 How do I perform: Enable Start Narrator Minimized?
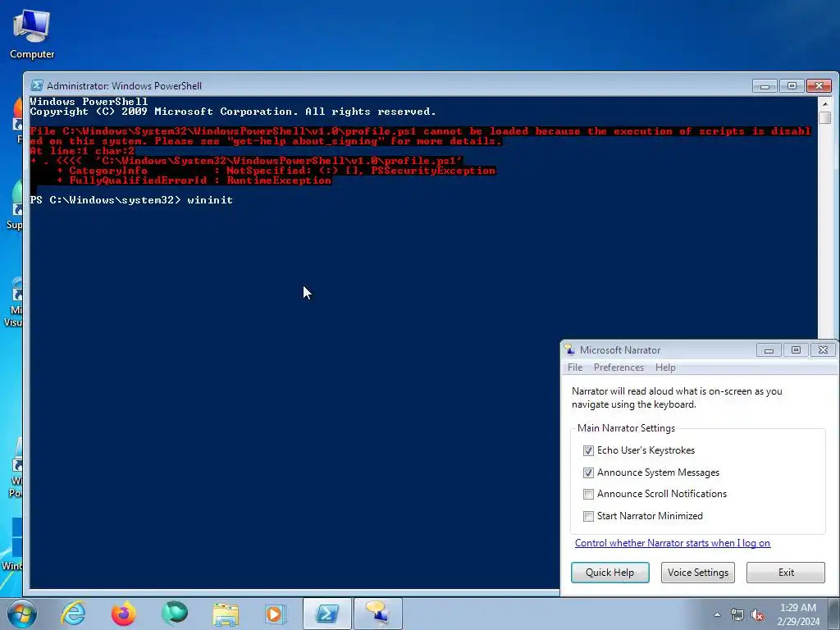pos(588,516)
